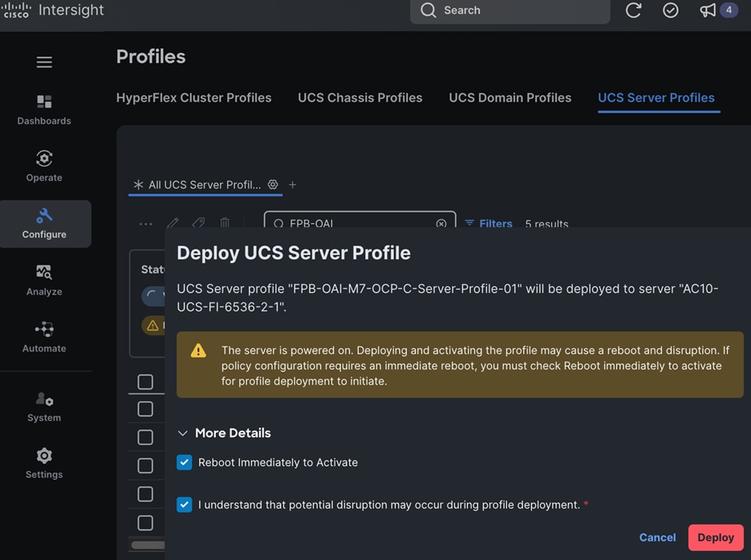
Task: Switch to HyperFlex Cluster Profiles tab
Action: coord(193,98)
